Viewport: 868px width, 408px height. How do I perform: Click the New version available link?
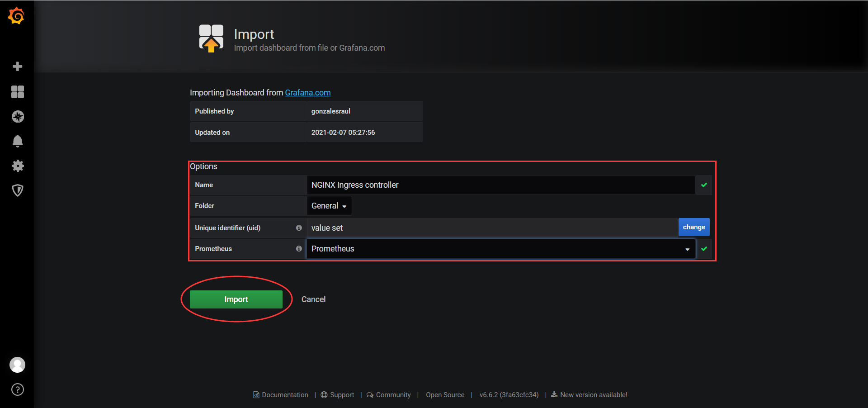589,395
